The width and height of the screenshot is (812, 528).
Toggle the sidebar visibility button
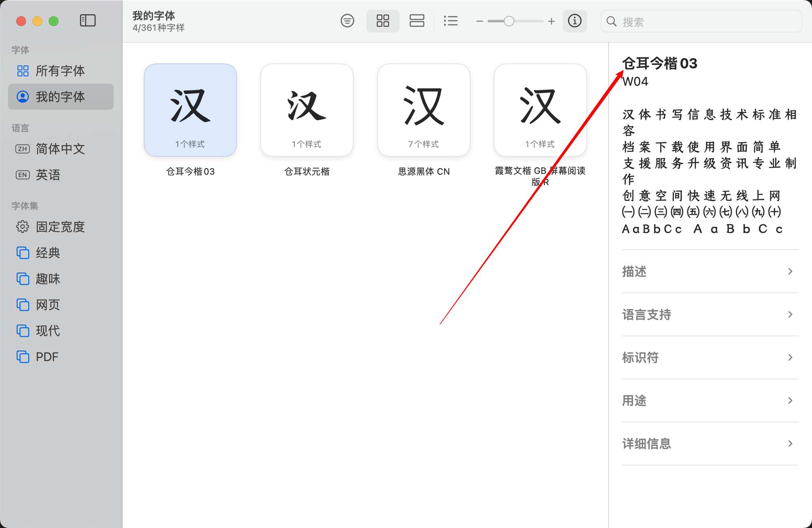[x=88, y=21]
